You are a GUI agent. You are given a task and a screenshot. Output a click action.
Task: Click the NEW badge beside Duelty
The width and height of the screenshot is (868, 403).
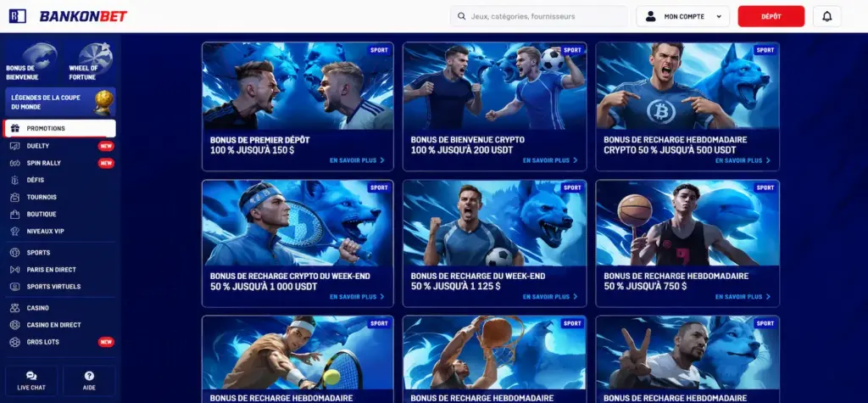point(106,146)
